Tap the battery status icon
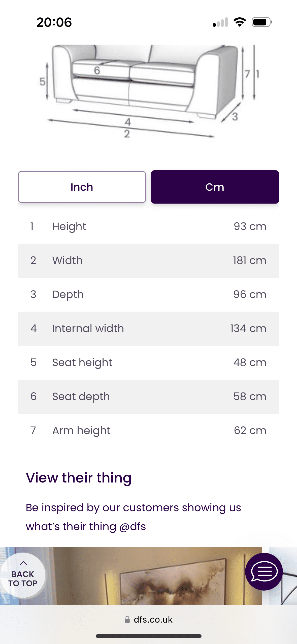The width and height of the screenshot is (297, 644). click(x=262, y=22)
